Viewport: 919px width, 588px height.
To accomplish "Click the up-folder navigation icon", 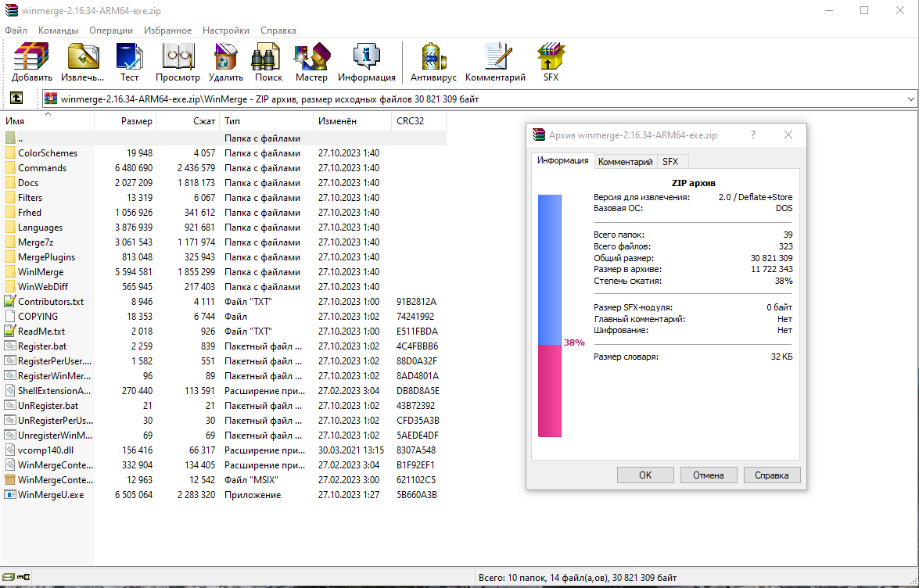I will pyautogui.click(x=16, y=99).
